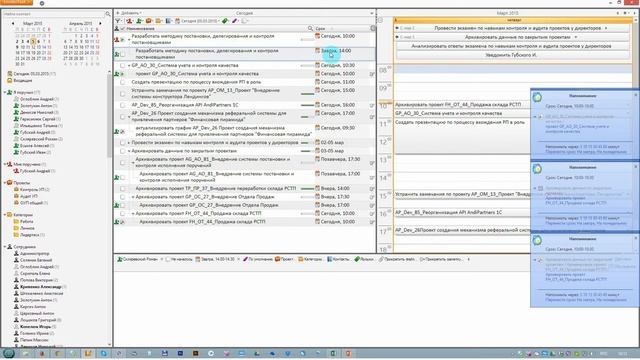Collapse the 'Мне поручено' tree group
The image size is (640, 360).
click(5, 164)
